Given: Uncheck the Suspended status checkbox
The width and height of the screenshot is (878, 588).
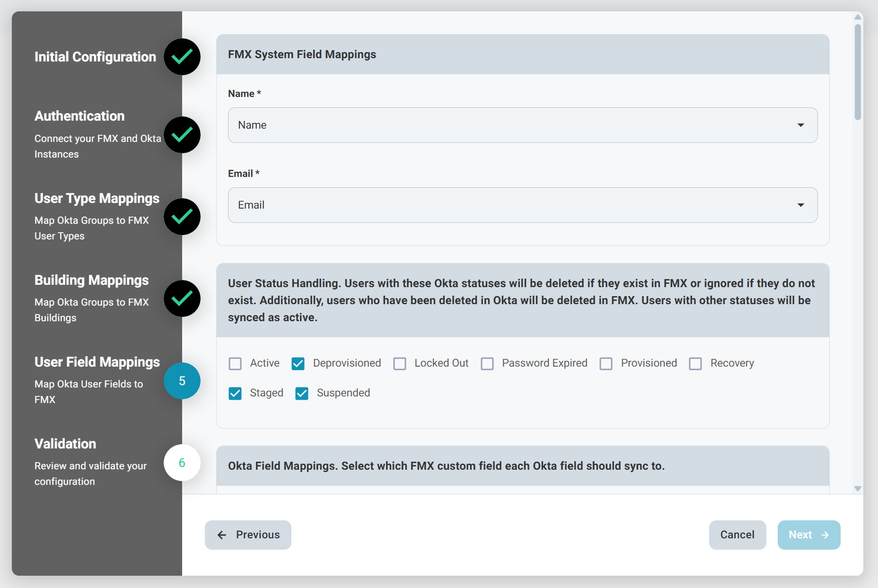Looking at the screenshot, I should point(302,393).
